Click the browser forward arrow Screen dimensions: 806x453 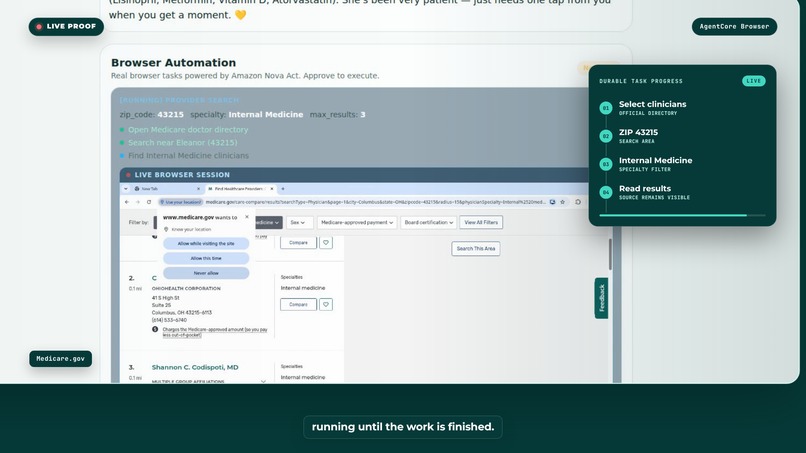pyautogui.click(x=138, y=202)
